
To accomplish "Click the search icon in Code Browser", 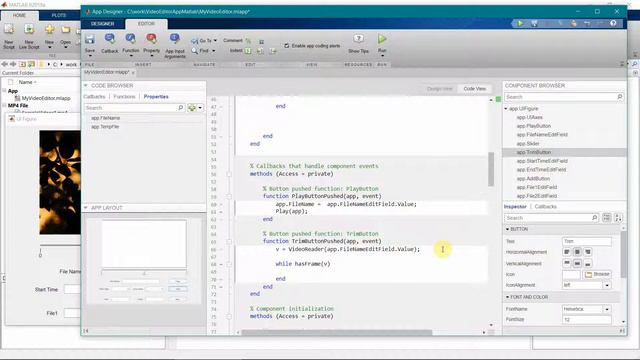I will (x=181, y=108).
